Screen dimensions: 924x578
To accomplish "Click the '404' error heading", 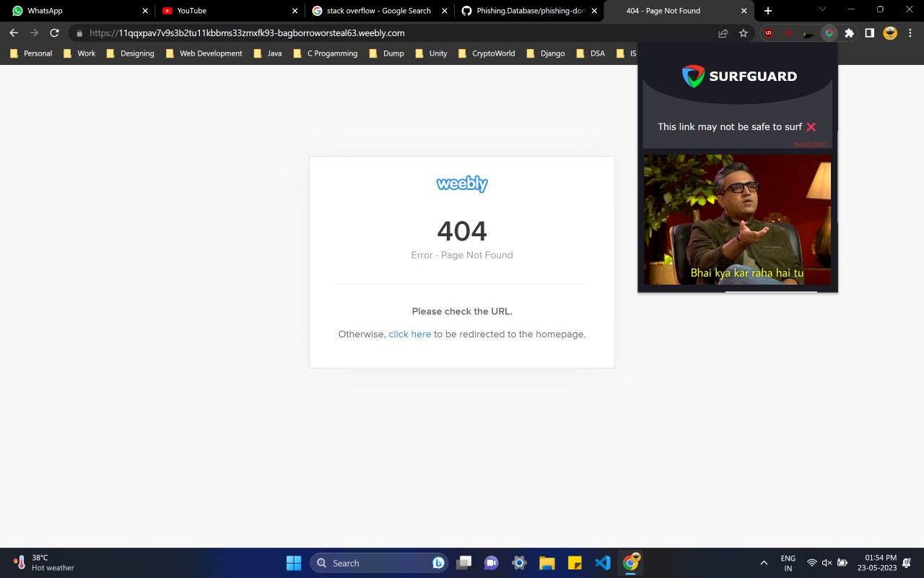I will click(x=462, y=231).
